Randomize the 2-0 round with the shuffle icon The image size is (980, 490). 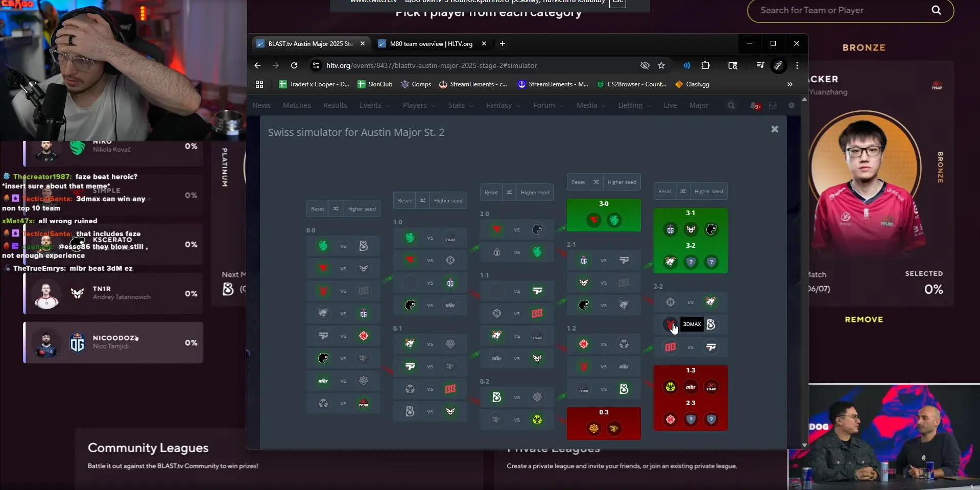point(509,192)
